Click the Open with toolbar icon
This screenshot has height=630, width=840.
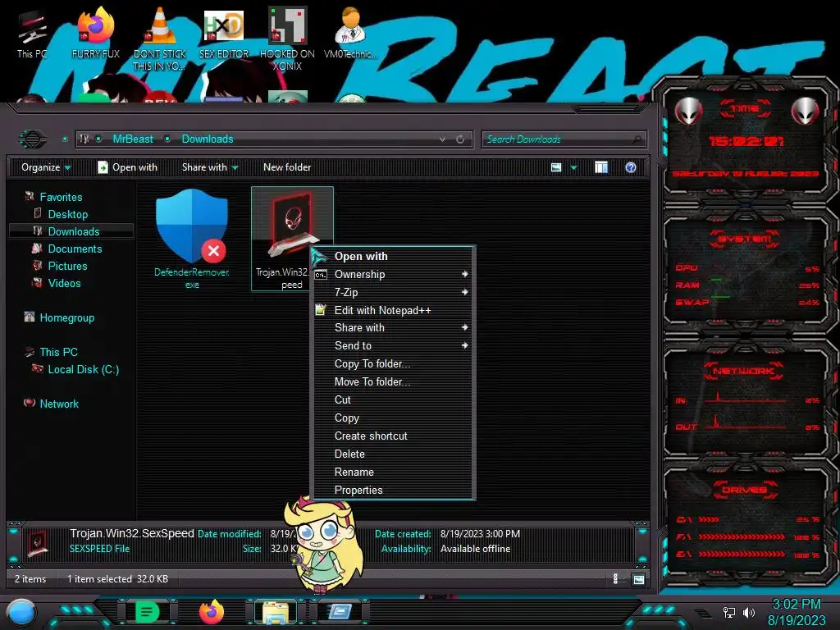[x=103, y=167]
